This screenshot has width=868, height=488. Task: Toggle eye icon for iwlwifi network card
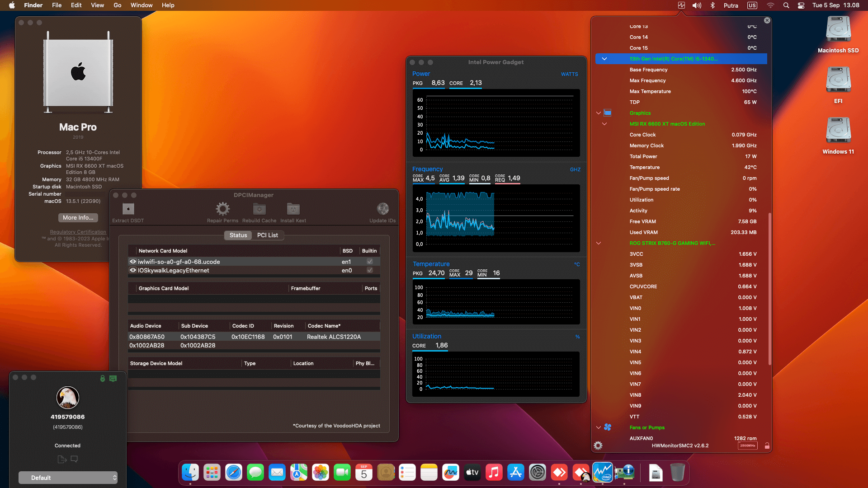pos(133,262)
